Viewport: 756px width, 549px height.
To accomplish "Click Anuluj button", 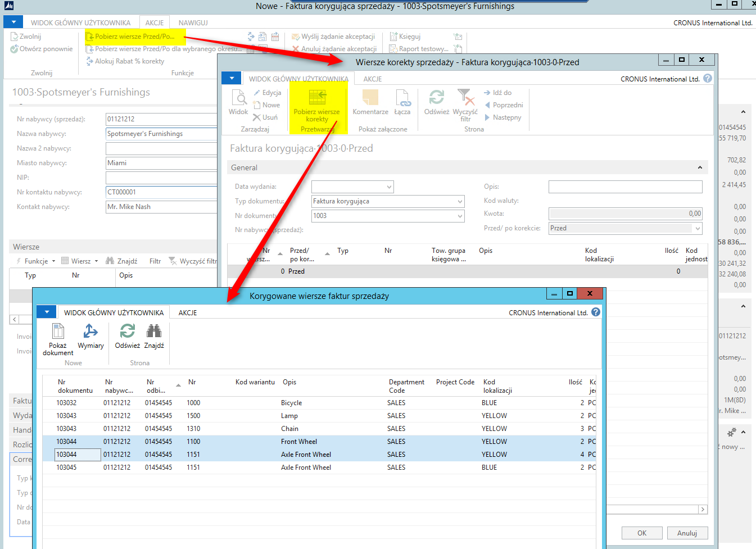I will point(687,533).
